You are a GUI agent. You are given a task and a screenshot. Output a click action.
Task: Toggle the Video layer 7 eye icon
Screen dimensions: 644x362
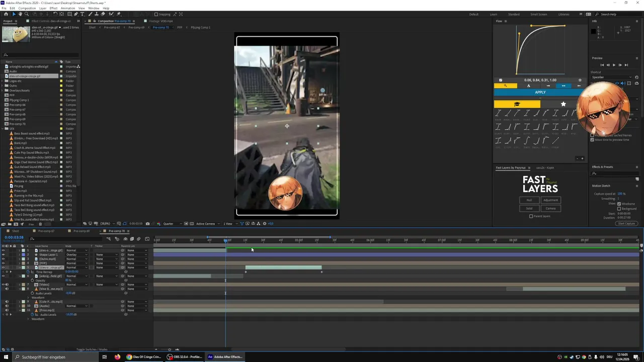[x=3, y=285]
